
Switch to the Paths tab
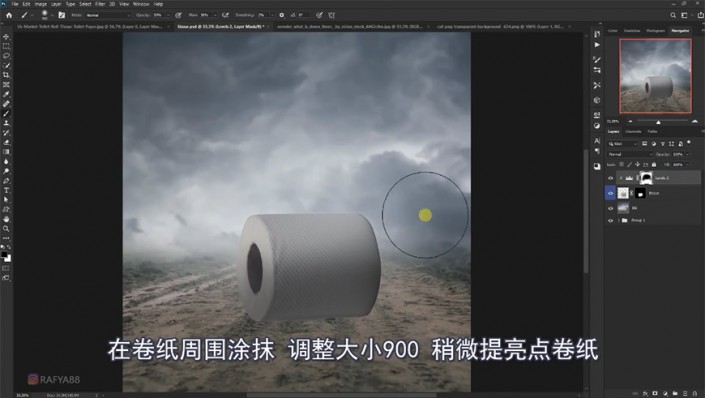point(652,131)
